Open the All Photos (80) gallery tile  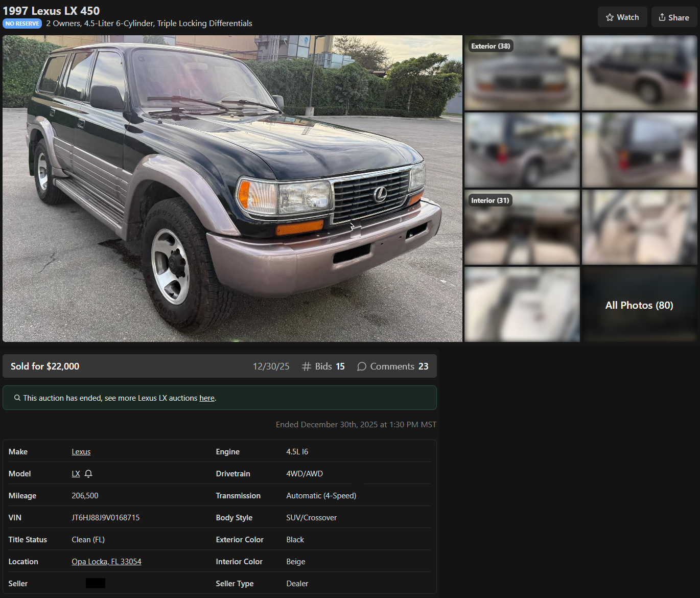(640, 305)
